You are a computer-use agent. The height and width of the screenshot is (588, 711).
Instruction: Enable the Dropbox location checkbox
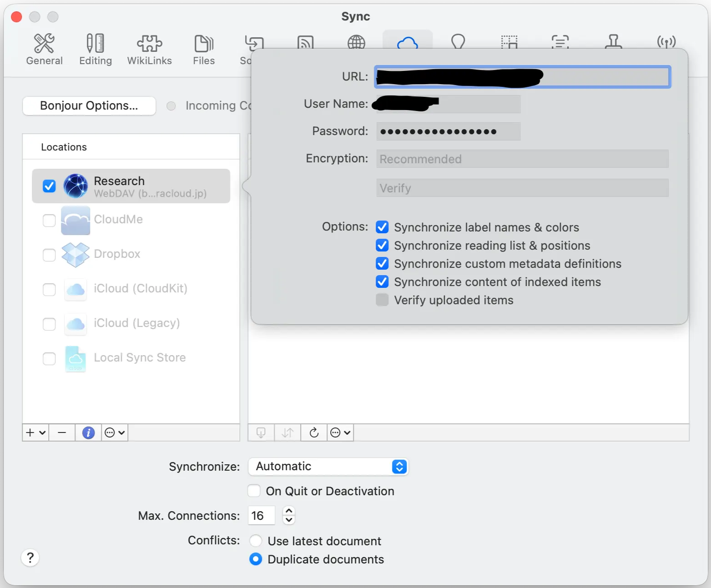click(x=49, y=255)
